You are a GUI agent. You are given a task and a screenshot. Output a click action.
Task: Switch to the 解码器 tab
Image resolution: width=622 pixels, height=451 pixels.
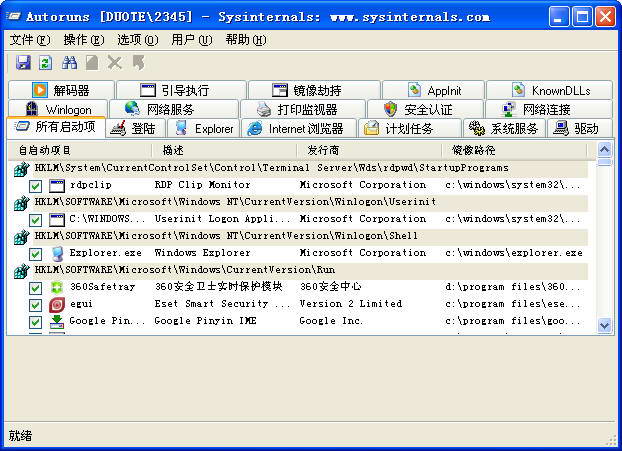(x=61, y=90)
